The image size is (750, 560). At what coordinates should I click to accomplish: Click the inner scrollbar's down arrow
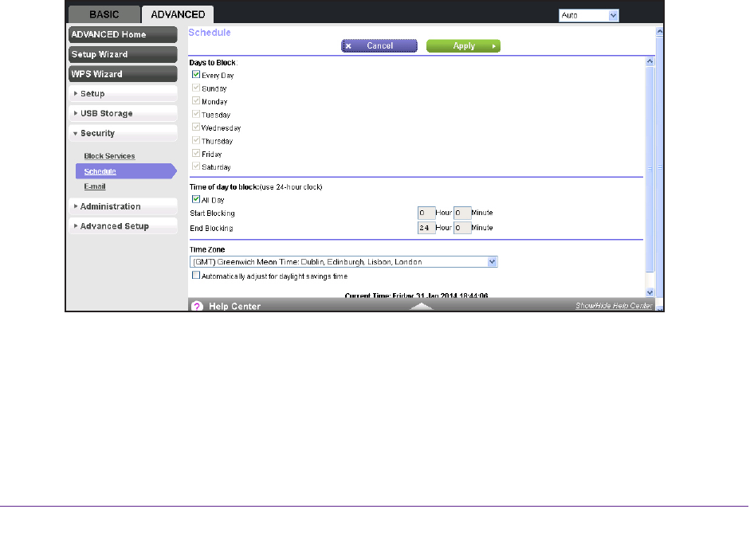coord(649,292)
